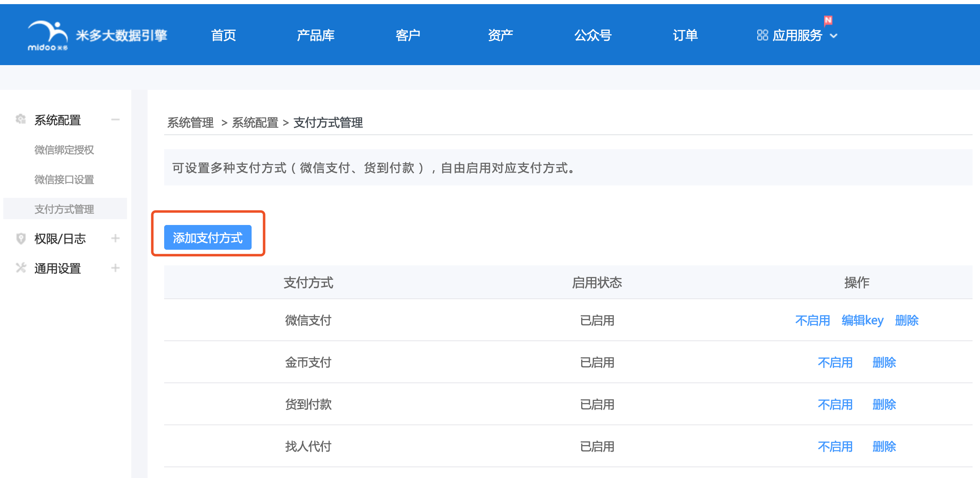Image resolution: width=980 pixels, height=478 pixels.
Task: Click 不启用 for 货到付款
Action: coord(835,404)
